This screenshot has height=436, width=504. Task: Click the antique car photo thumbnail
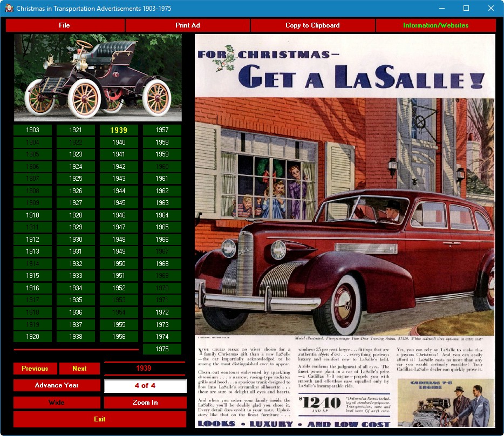pyautogui.click(x=98, y=78)
